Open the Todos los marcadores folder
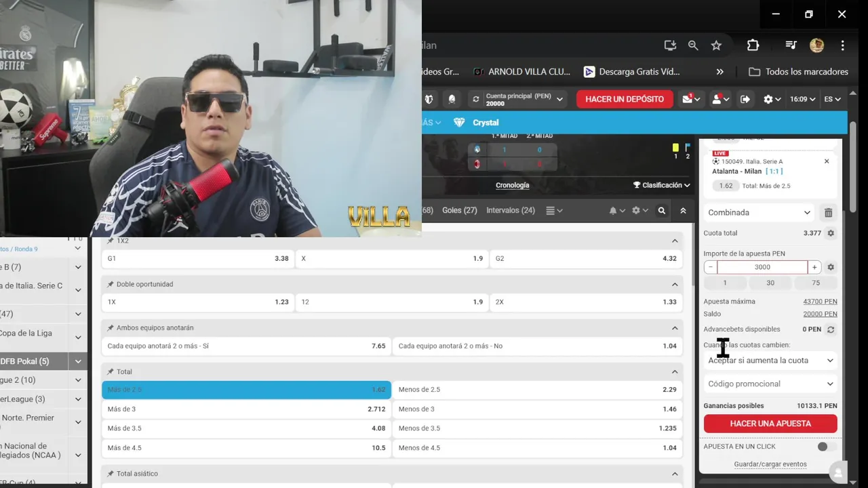Image resolution: width=868 pixels, height=488 pixels. (798, 72)
